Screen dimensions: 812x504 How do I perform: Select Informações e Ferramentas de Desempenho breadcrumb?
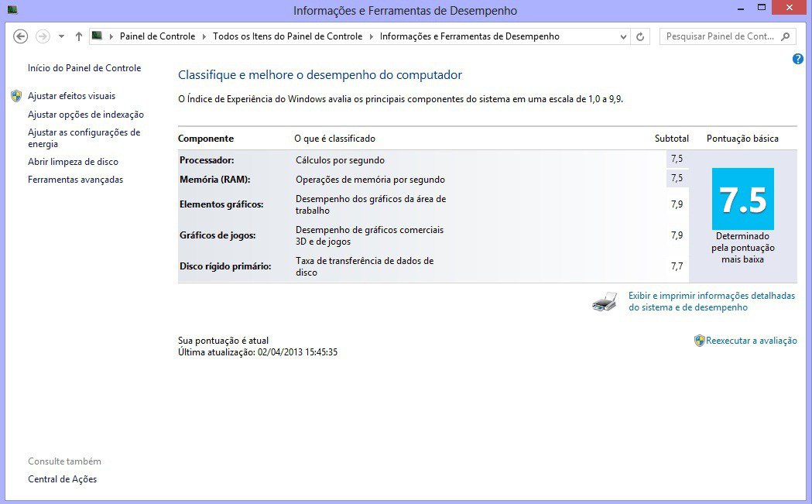(470, 36)
